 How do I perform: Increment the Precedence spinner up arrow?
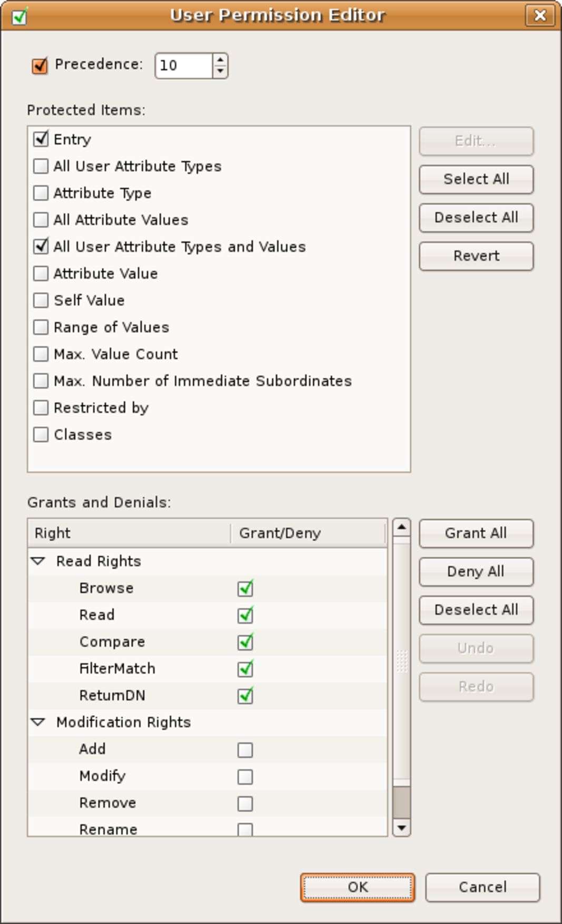point(220,60)
